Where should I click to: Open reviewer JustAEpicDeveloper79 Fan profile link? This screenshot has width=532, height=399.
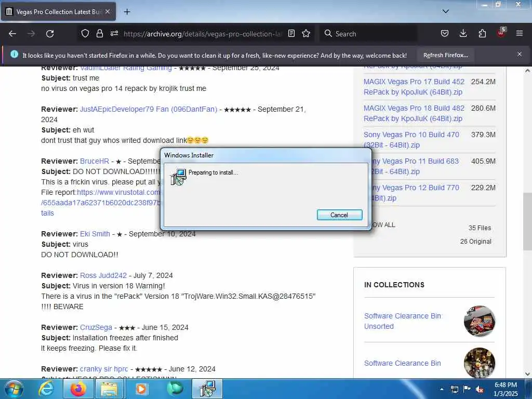tap(149, 109)
